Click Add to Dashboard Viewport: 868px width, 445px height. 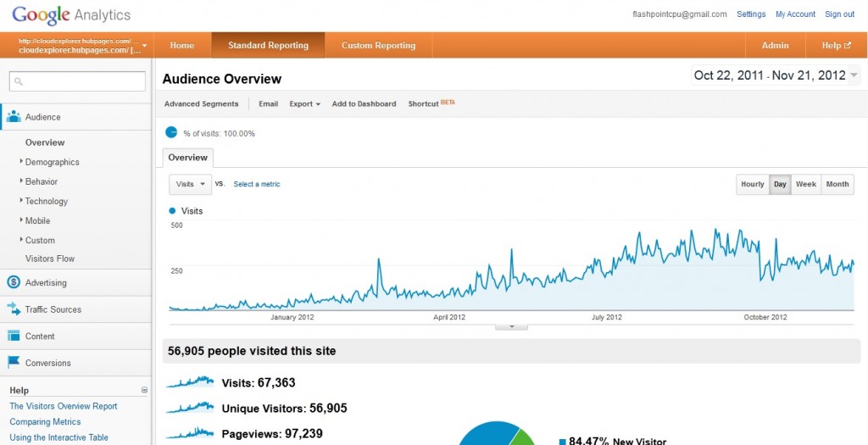[364, 103]
